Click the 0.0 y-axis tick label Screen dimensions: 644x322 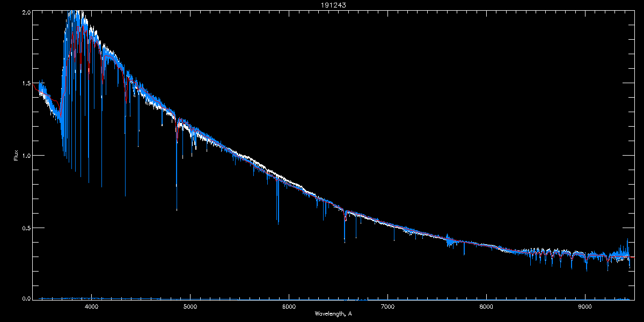[x=26, y=297]
